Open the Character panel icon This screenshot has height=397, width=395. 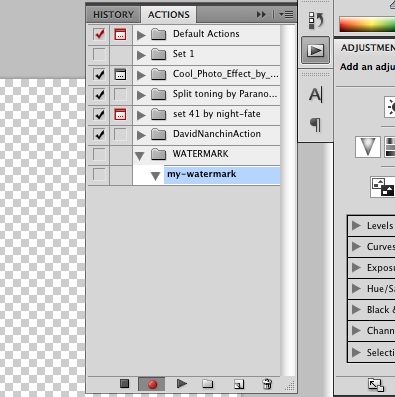pyautogui.click(x=315, y=95)
